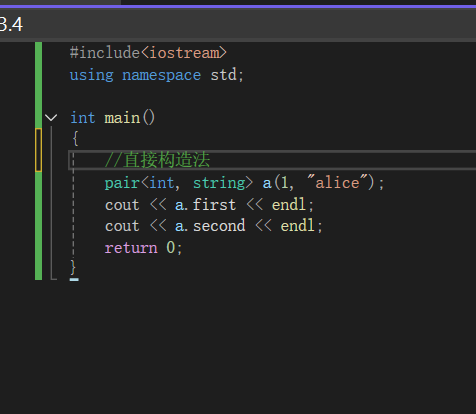Click the 'namespace' keyword
Screen dimensions: 476x414
pyautogui.click(x=162, y=76)
